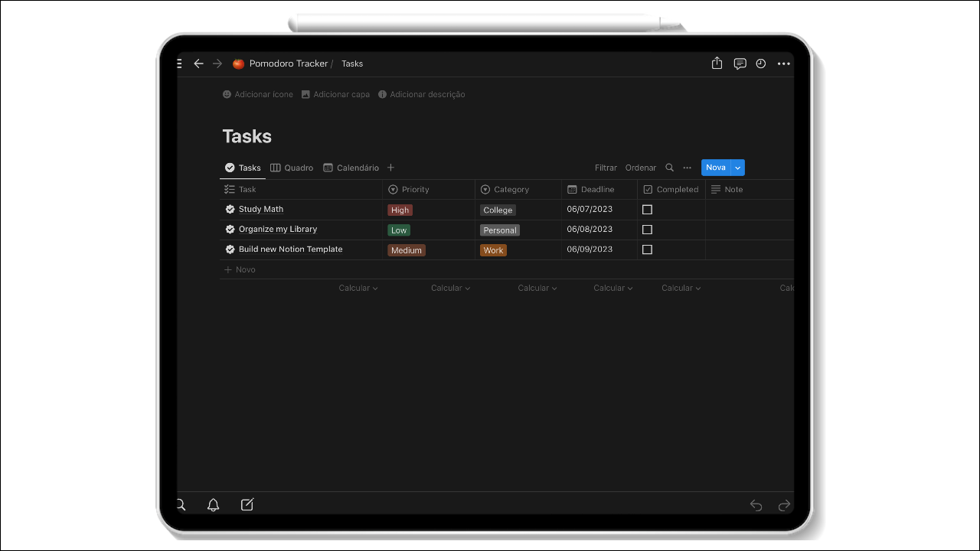Open the Note column header
980x551 pixels.
click(x=750, y=189)
